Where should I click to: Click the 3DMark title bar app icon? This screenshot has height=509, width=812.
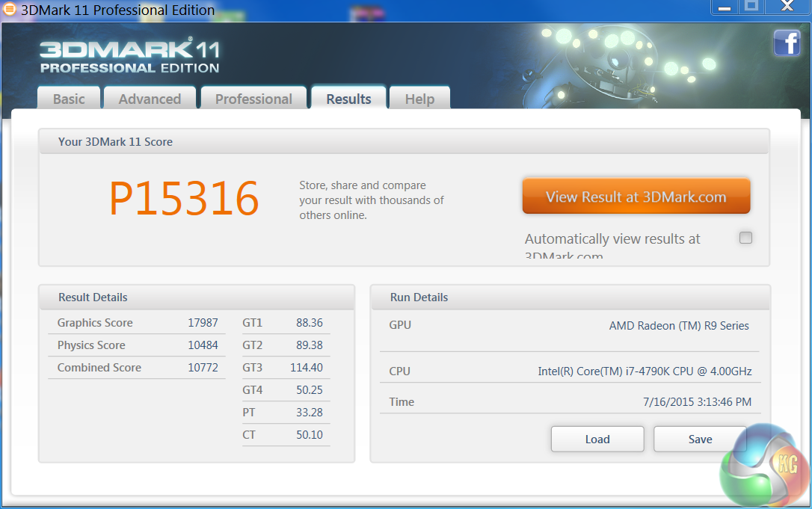tap(9, 9)
